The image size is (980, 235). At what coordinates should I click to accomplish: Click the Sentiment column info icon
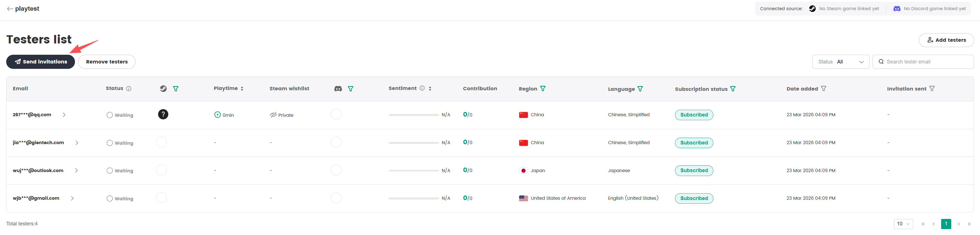(x=422, y=88)
